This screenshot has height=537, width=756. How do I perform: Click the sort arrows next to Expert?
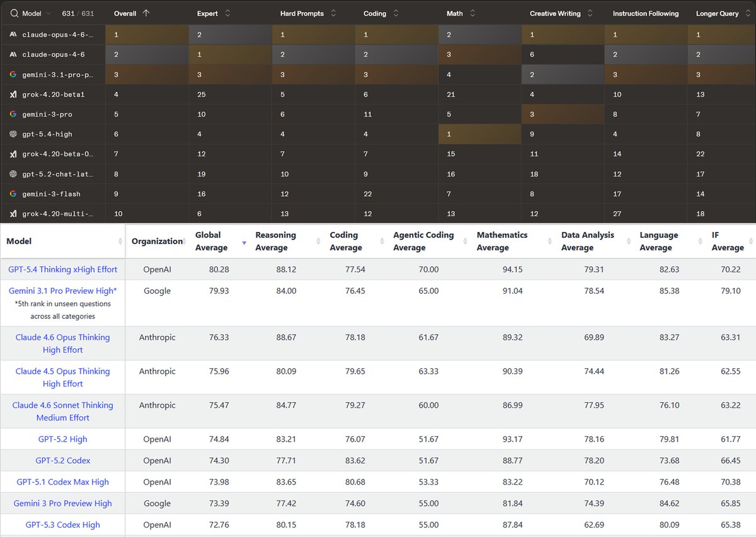(x=227, y=13)
